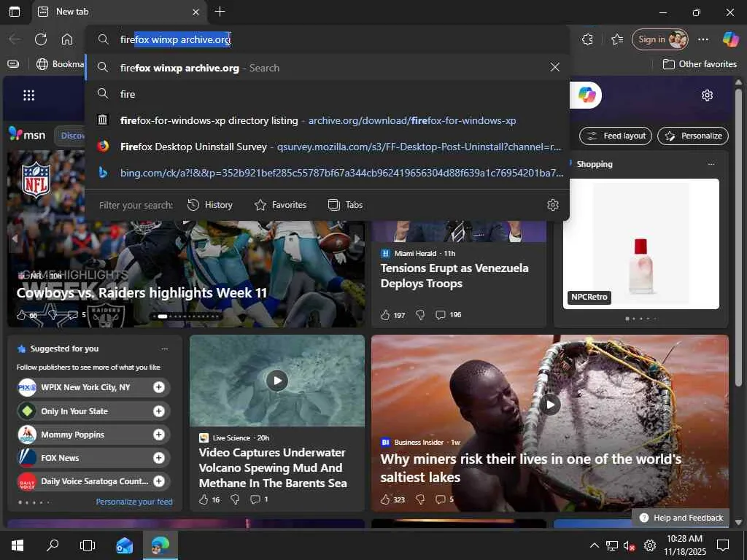Like the miners salt lakes story

[x=385, y=499]
